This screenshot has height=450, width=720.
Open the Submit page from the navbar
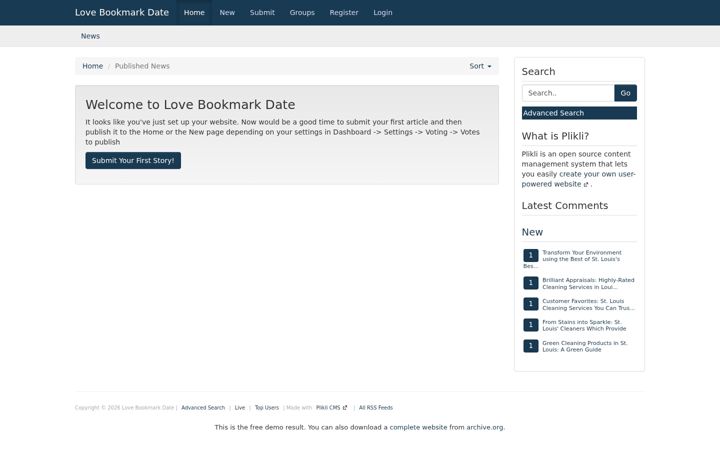(262, 12)
